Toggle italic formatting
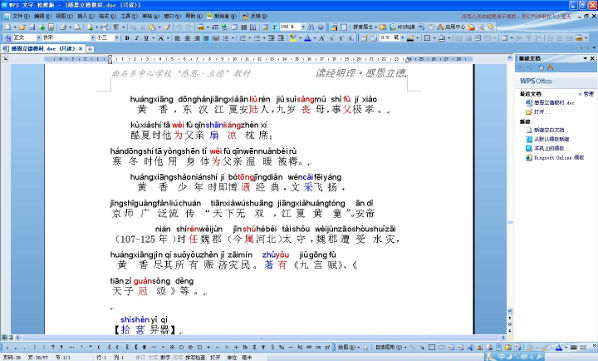Screen dimensions: 598x361 click(137, 38)
